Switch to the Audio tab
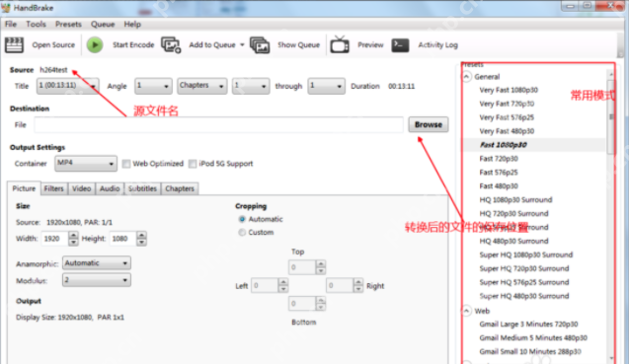Screen dimensions: 629x364 [x=110, y=188]
